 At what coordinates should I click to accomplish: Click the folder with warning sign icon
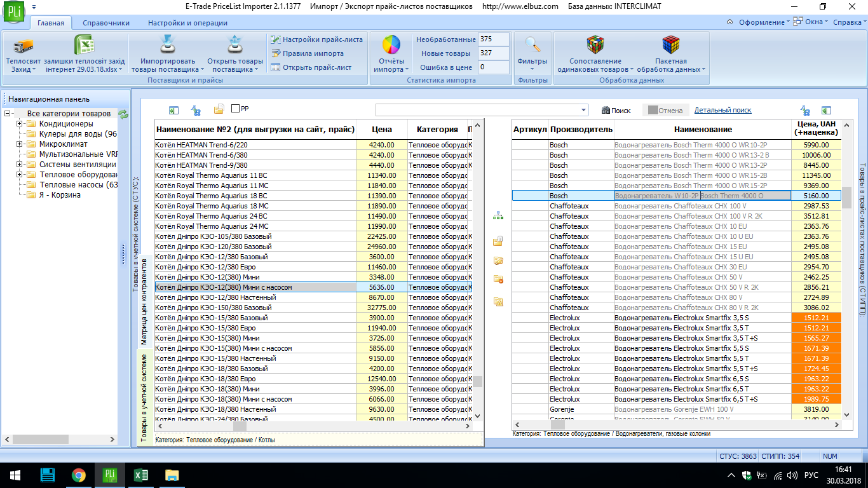click(498, 301)
